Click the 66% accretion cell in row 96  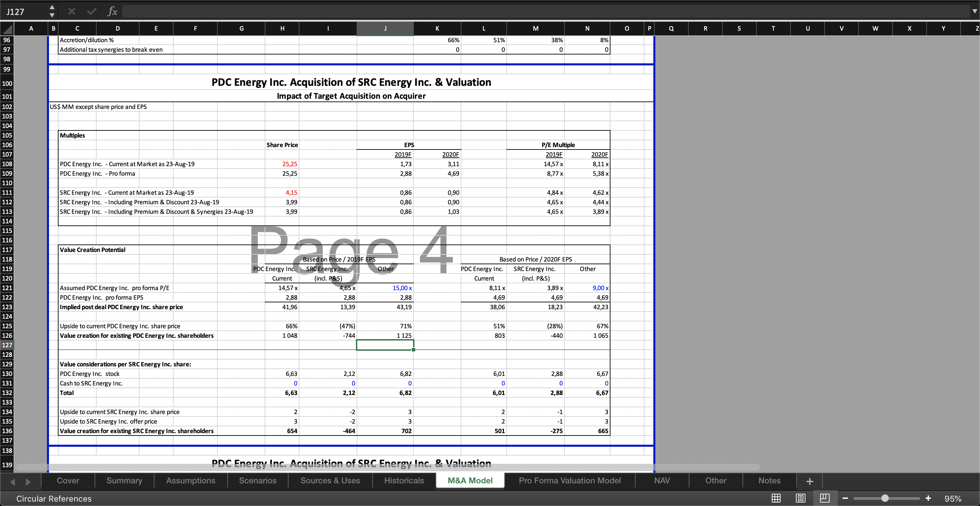[438, 40]
